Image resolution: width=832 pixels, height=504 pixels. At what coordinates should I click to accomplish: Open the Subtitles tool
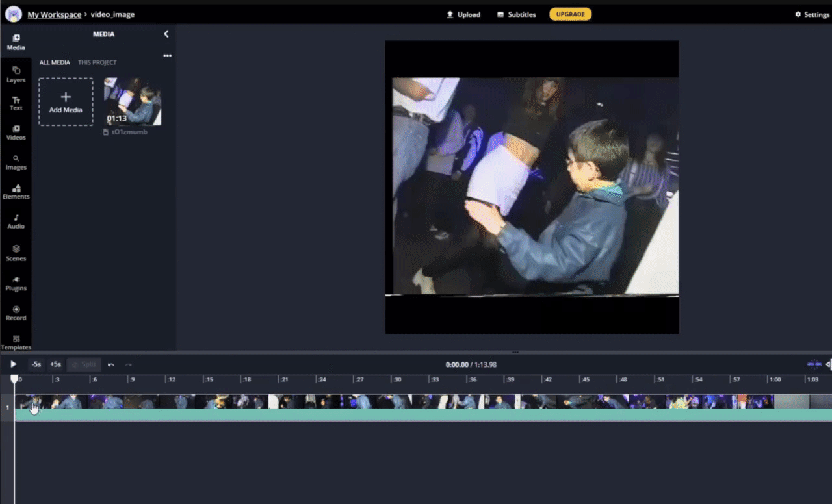tap(515, 14)
